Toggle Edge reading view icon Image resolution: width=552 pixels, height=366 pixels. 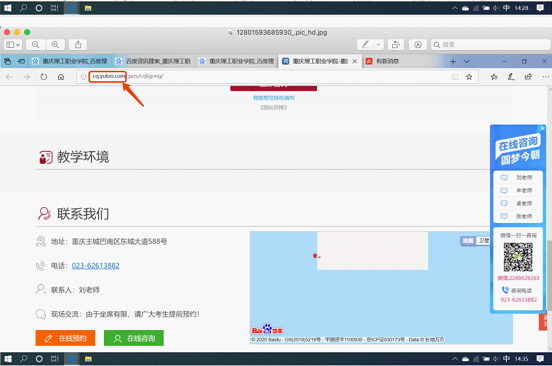455,77
